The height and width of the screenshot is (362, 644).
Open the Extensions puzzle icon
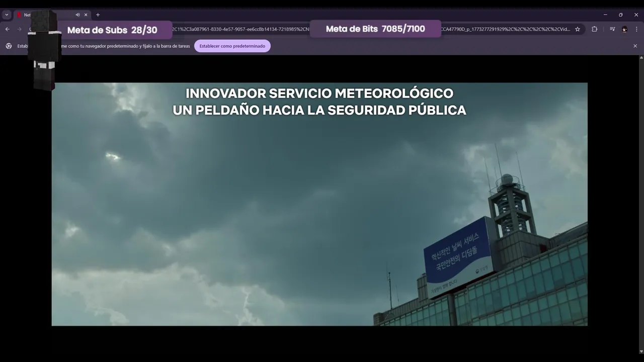click(594, 29)
